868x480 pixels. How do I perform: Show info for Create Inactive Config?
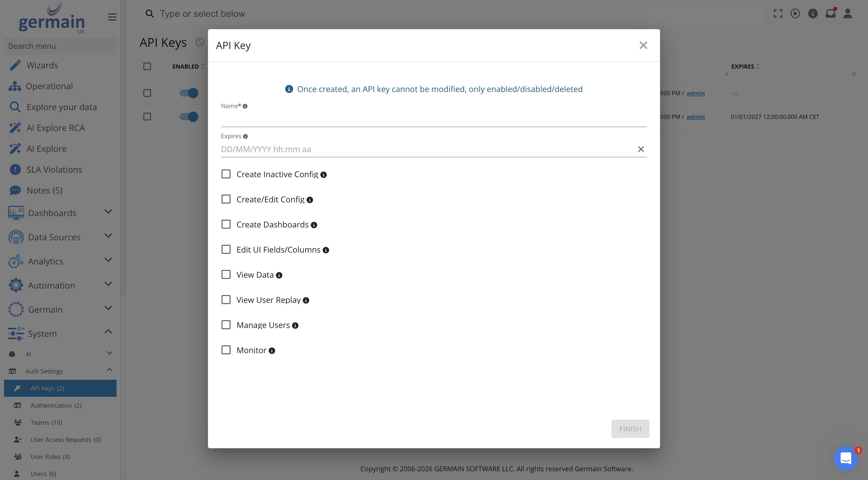(323, 175)
